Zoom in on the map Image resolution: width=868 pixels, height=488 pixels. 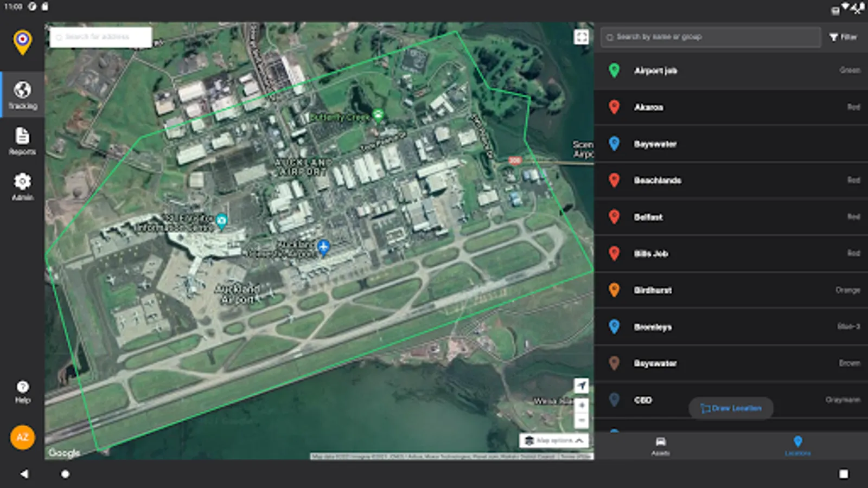[x=581, y=405]
